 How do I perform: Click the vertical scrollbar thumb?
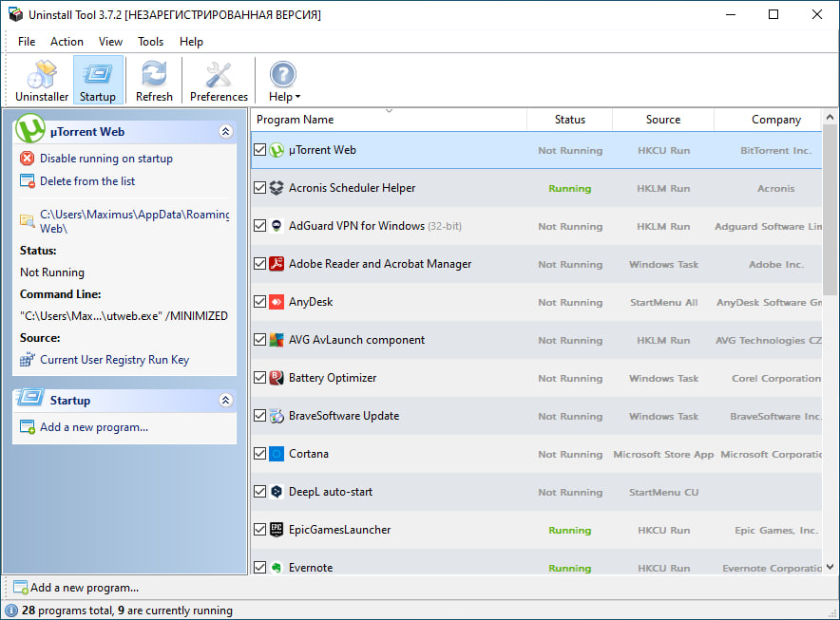[830, 209]
